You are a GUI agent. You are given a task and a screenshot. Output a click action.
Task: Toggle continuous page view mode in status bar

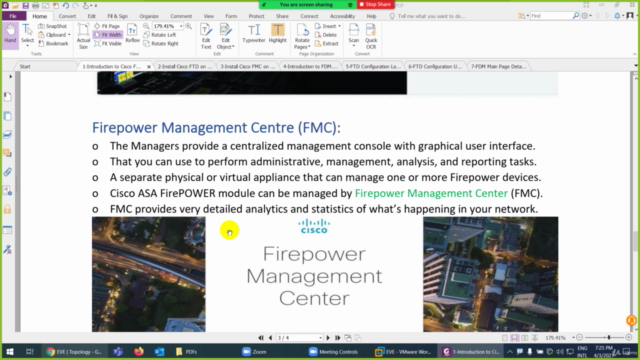(x=515, y=338)
